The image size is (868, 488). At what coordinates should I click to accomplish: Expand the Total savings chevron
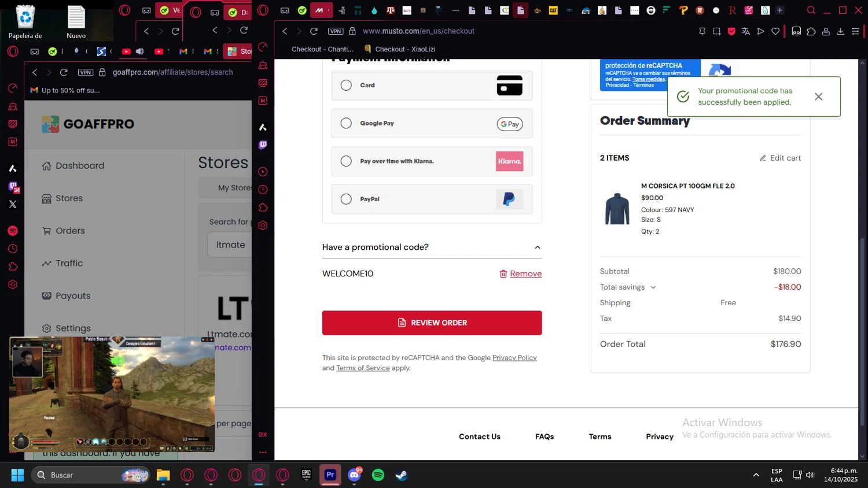click(653, 287)
